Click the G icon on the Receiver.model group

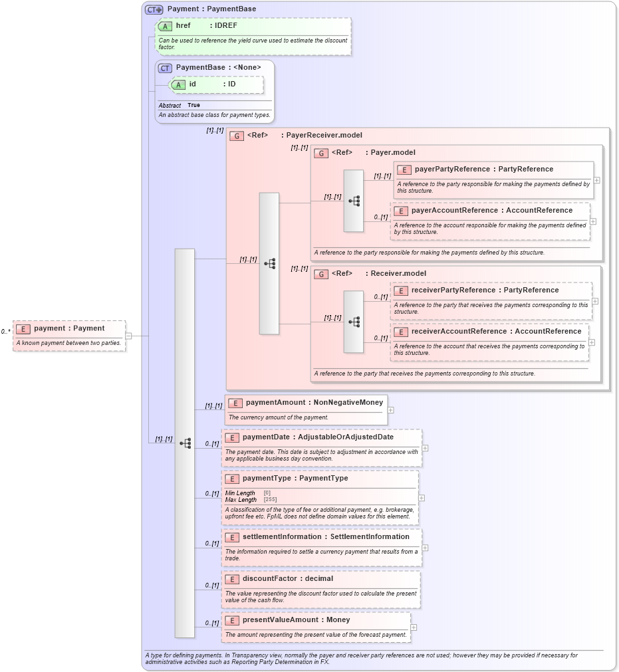point(321,273)
